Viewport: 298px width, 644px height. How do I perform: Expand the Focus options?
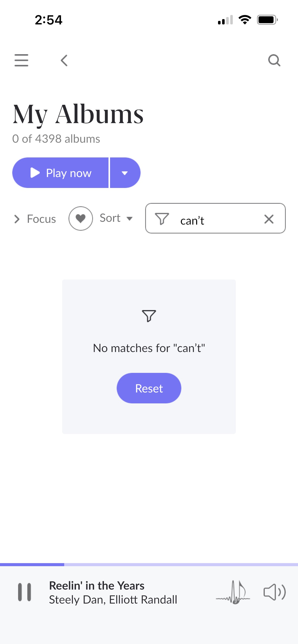click(x=35, y=219)
